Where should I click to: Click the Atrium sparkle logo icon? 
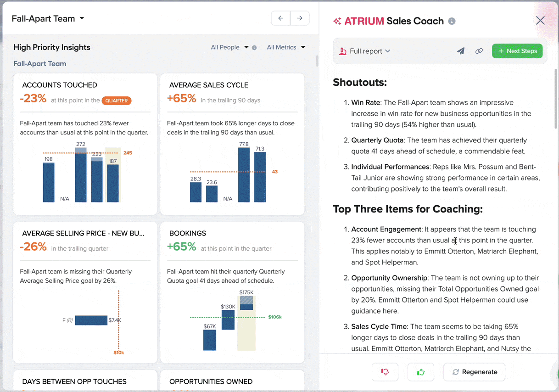coord(337,21)
